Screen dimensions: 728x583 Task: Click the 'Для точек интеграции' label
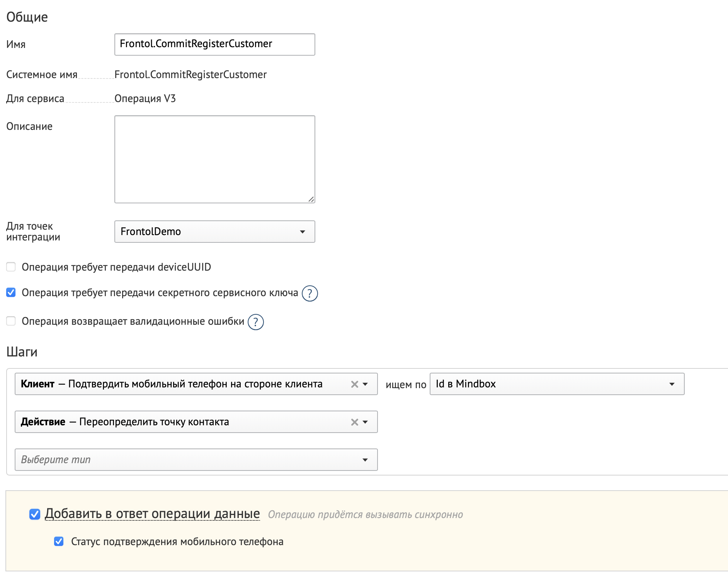tap(33, 232)
